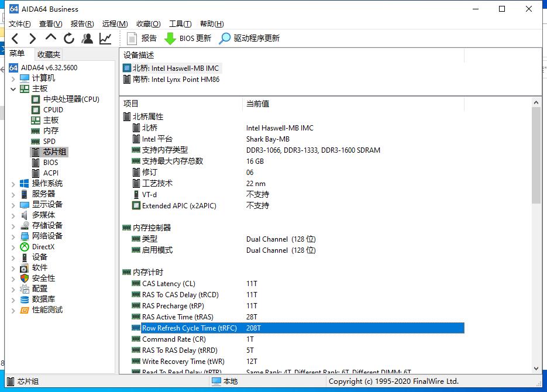Screen dimensions: 547x392
Task: Click scrollbar up arrow in details list
Action: [x=536, y=102]
